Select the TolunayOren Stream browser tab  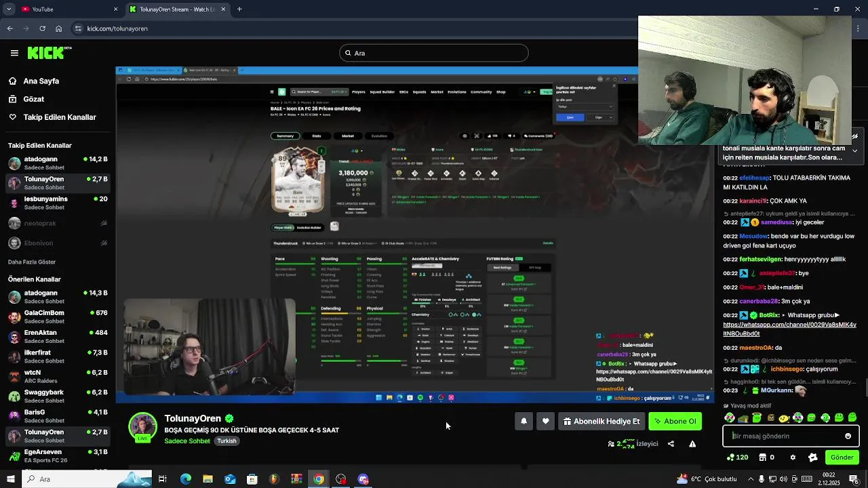[176, 9]
